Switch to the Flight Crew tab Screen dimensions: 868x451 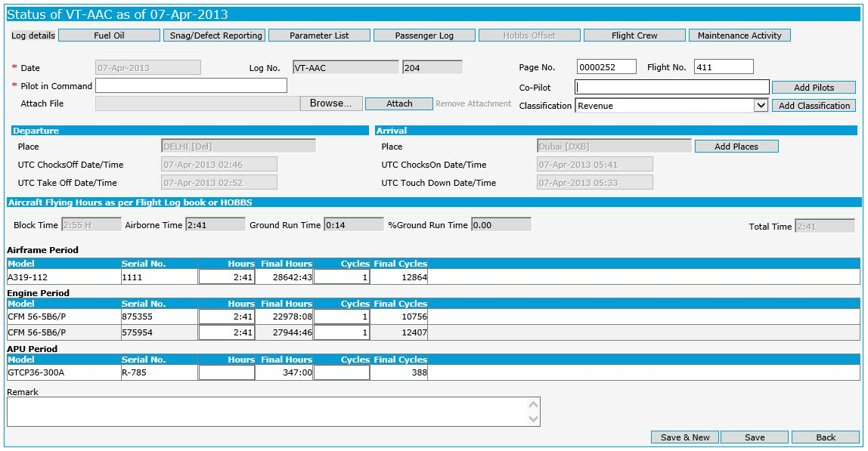633,35
